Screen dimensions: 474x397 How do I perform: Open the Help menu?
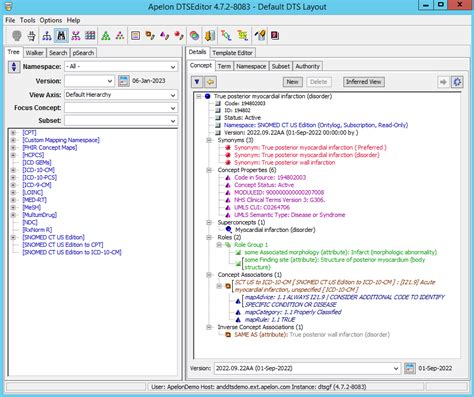[x=73, y=20]
